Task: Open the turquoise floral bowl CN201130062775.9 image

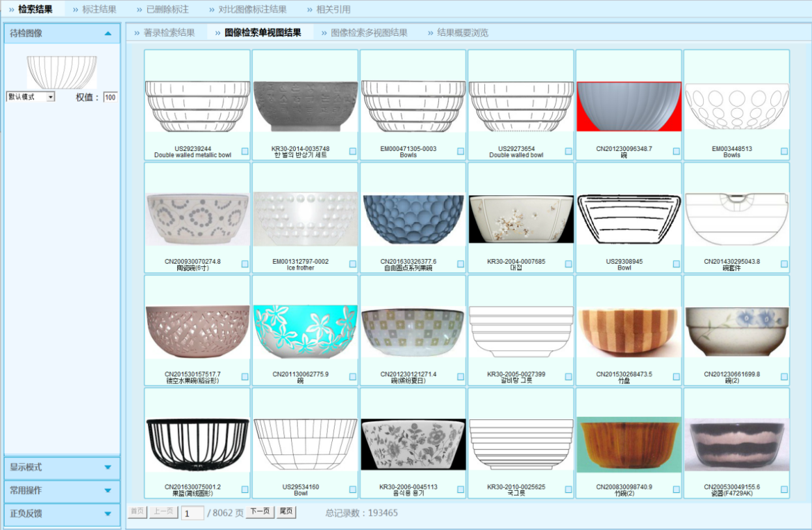Action: click(x=305, y=331)
